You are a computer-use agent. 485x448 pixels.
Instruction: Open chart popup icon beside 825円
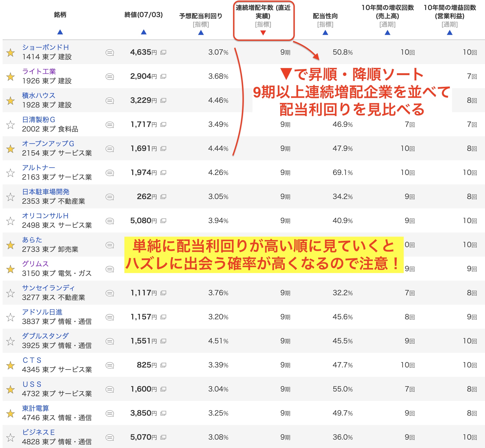click(163, 365)
